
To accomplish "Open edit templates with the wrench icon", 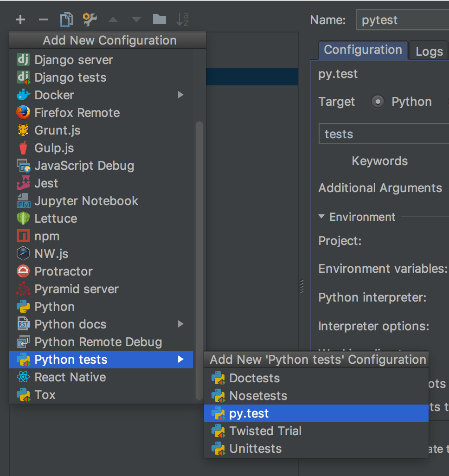I will [x=90, y=19].
